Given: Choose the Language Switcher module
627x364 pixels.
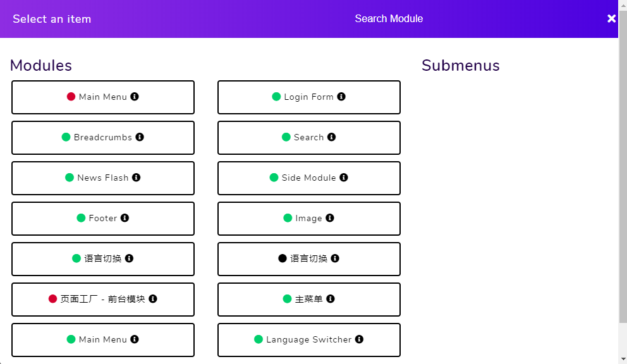Looking at the screenshot, I should (308, 339).
